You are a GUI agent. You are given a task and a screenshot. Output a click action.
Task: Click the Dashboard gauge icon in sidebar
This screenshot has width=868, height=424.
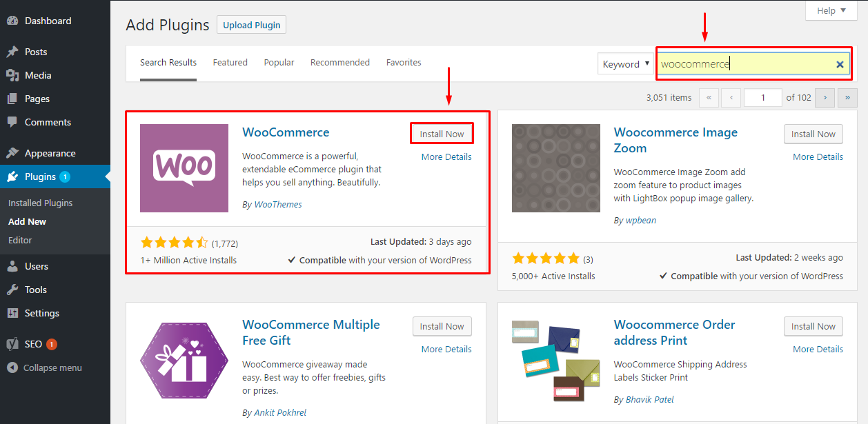click(12, 21)
